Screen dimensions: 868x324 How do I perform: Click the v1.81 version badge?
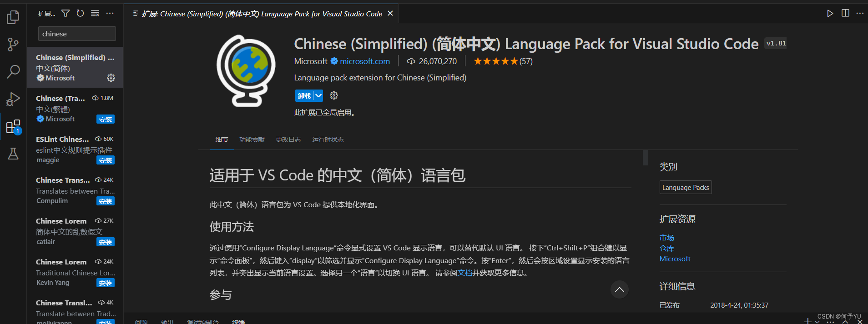click(x=776, y=43)
